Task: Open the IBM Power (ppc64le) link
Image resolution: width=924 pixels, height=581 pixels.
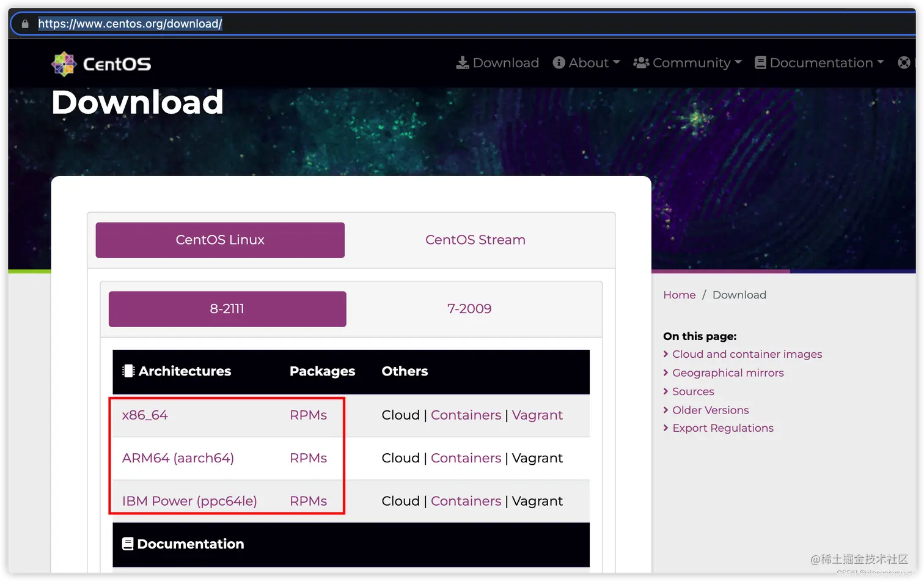Action: click(189, 501)
